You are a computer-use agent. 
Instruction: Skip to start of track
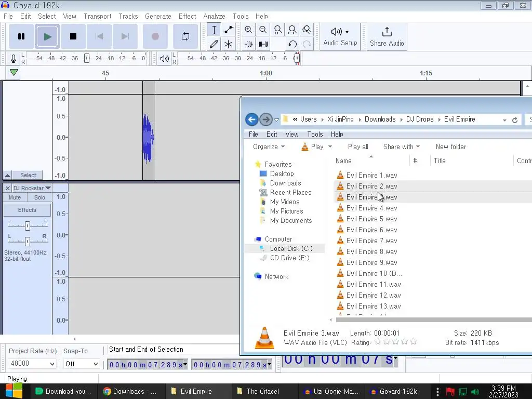click(99, 36)
